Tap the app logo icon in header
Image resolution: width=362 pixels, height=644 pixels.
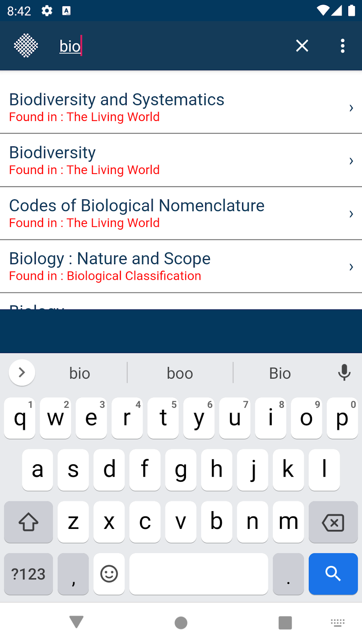click(x=26, y=46)
